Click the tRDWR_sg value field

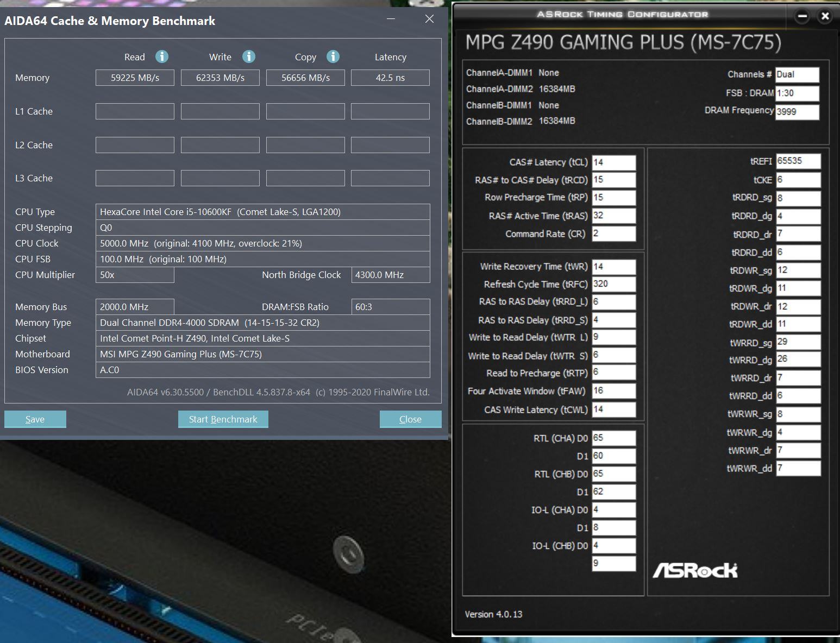point(798,270)
